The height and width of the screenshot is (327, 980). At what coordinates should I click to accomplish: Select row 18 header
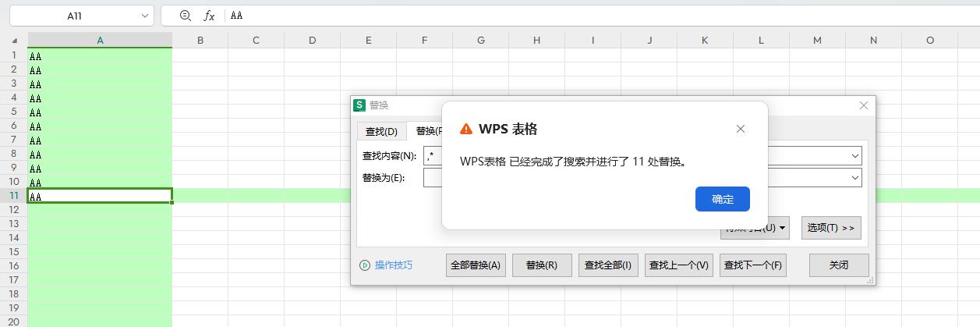(14, 294)
